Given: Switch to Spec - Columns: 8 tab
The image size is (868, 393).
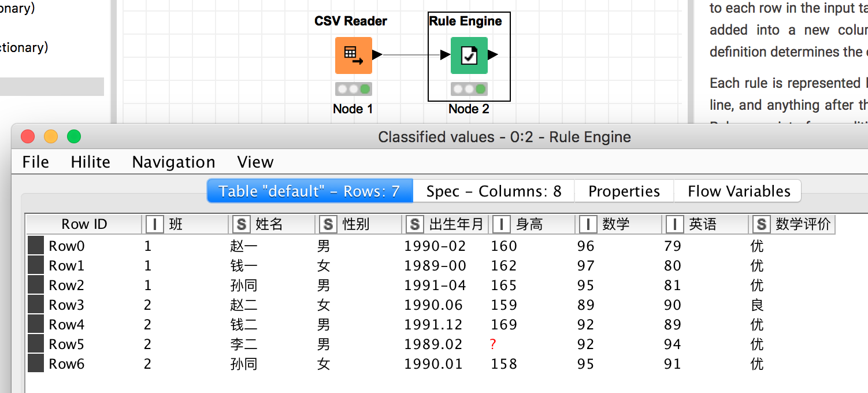Looking at the screenshot, I should (x=494, y=191).
